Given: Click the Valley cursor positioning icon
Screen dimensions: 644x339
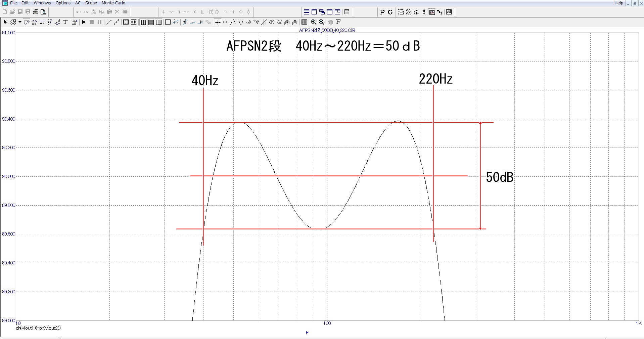Looking at the screenshot, I should tap(241, 22).
